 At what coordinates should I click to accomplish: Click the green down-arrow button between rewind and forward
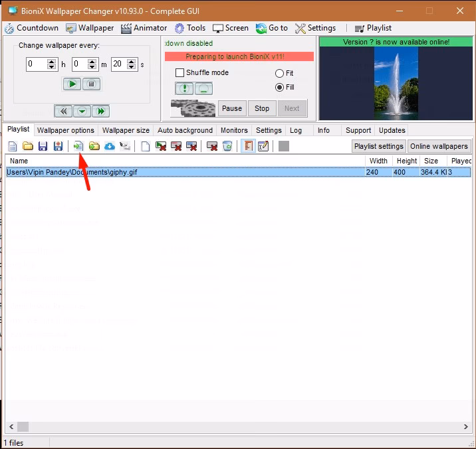tap(82, 112)
